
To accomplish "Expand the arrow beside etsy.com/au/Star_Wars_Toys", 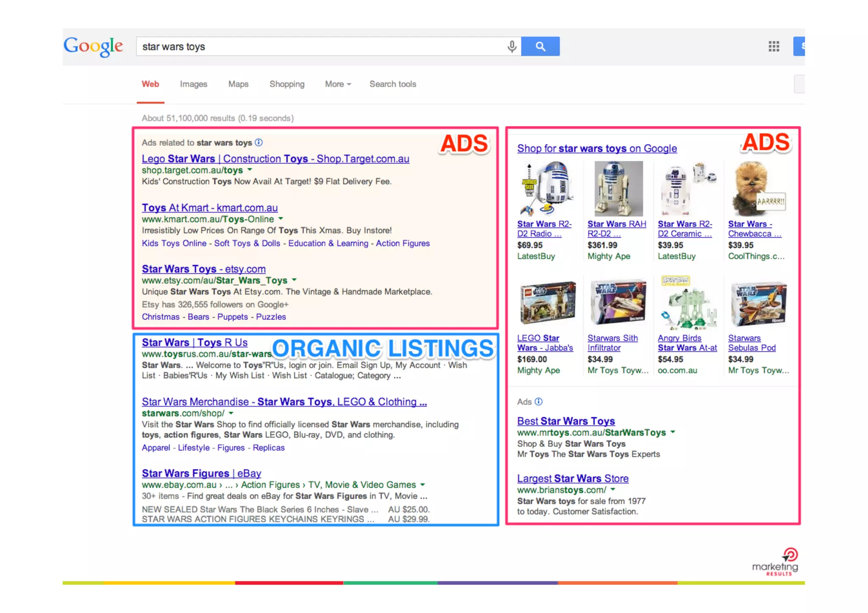I will [x=294, y=280].
